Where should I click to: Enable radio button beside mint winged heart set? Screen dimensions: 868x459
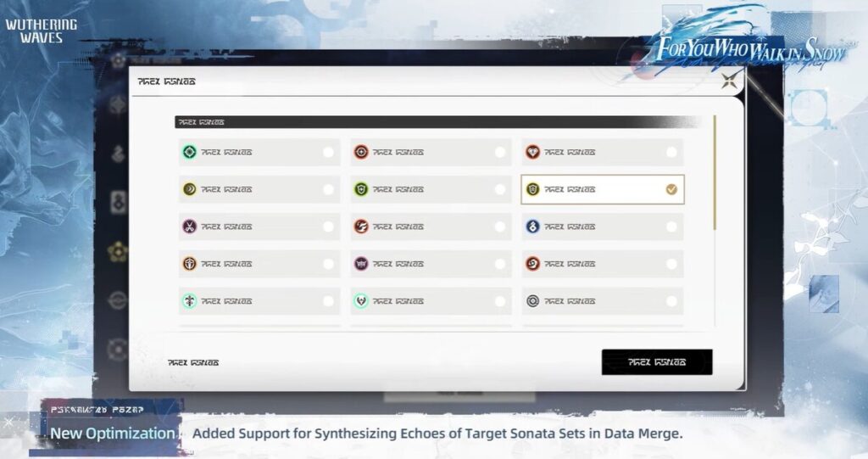[x=500, y=301]
